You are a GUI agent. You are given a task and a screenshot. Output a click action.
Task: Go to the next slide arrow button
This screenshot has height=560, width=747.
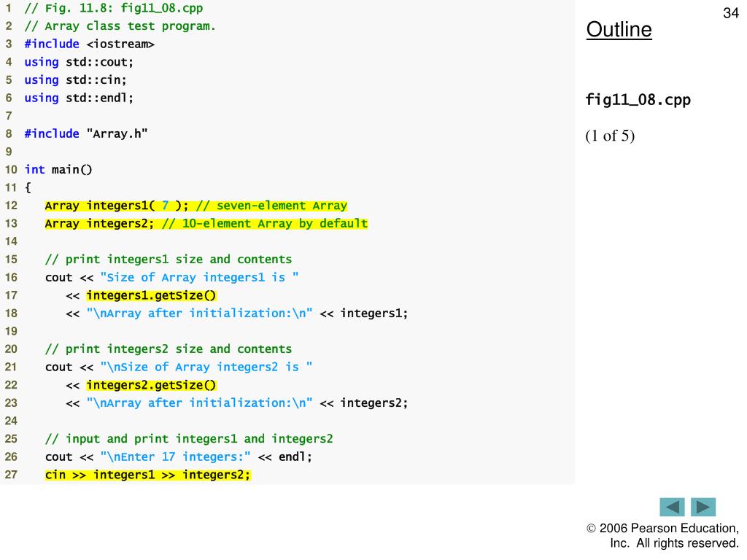pyautogui.click(x=703, y=507)
